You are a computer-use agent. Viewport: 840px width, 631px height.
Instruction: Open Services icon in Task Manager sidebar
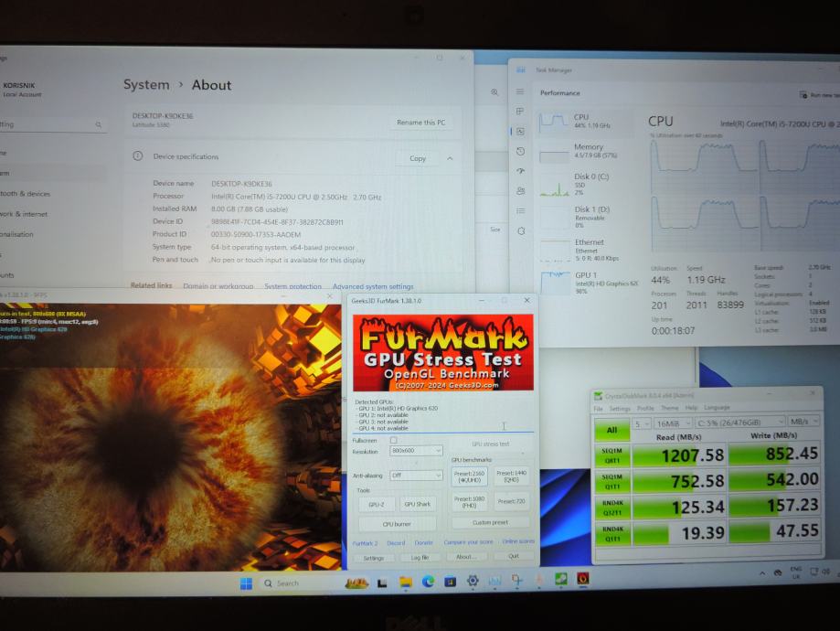coord(521,231)
